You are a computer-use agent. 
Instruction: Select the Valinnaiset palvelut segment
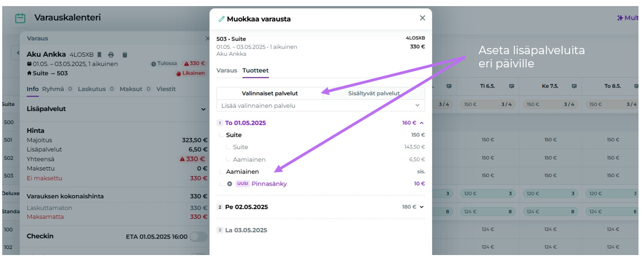point(269,93)
